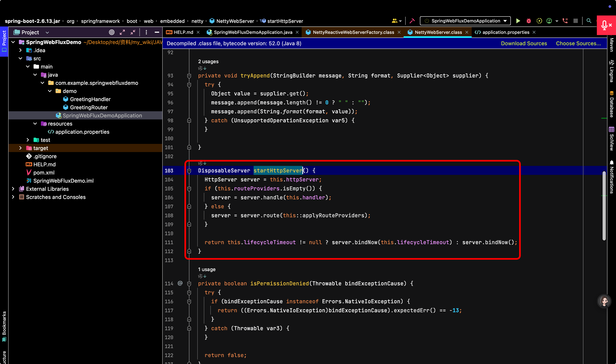Switch to the application.properties editor tab
Viewport: 616px width, 364px height.
click(x=505, y=32)
